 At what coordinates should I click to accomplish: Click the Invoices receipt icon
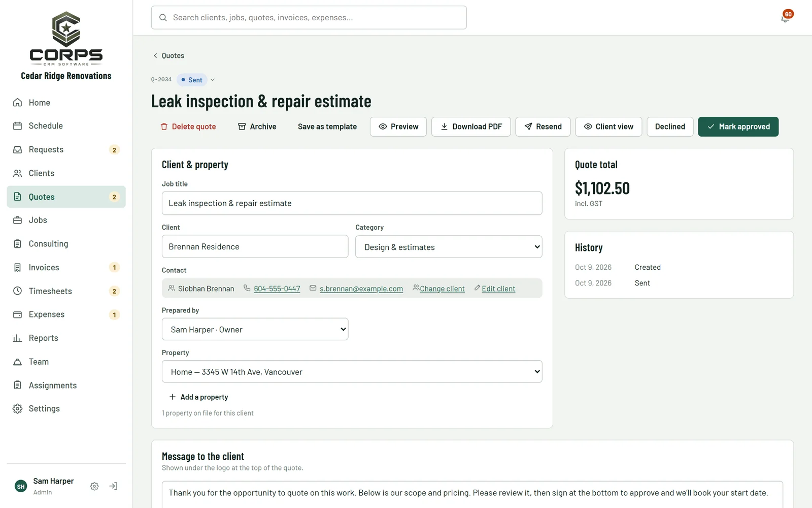point(18,267)
